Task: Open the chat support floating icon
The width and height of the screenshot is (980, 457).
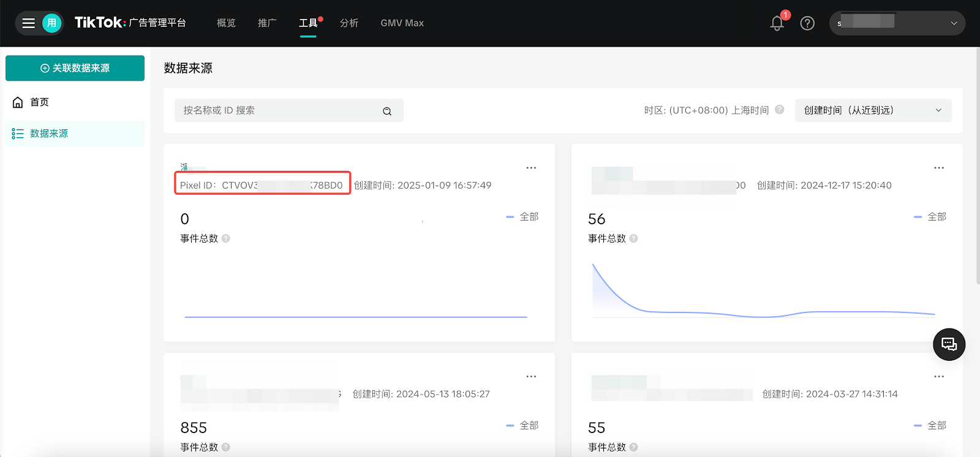Action: pyautogui.click(x=949, y=344)
